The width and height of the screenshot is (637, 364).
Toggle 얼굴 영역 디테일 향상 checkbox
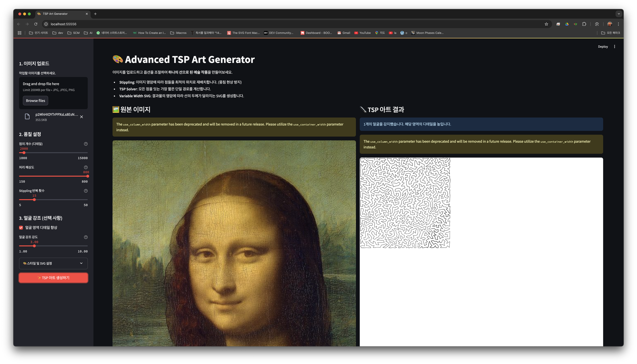(21, 228)
